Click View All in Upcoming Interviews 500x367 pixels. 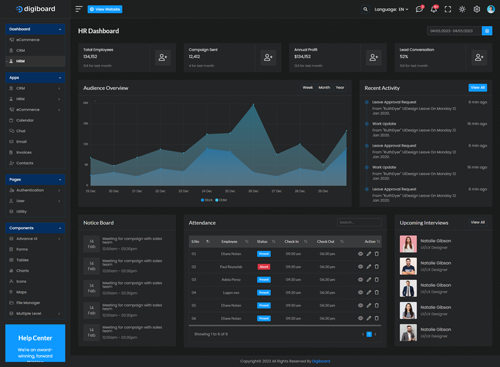(x=478, y=222)
